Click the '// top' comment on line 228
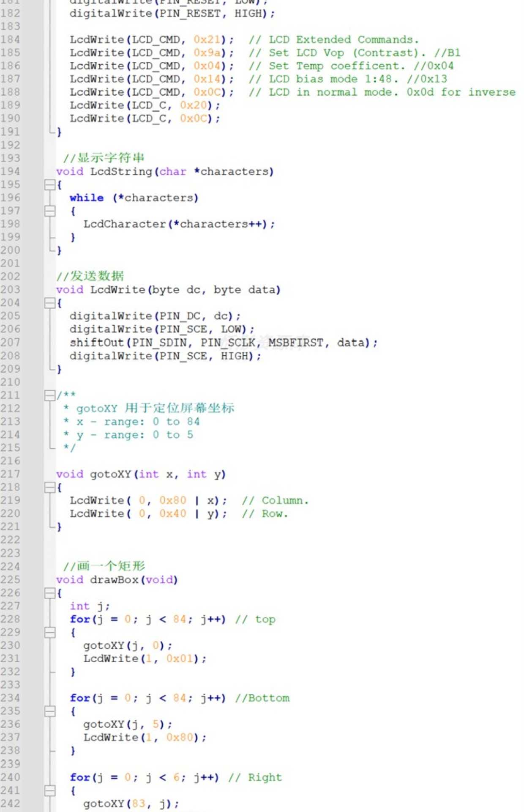The height and width of the screenshot is (812, 524). click(255, 619)
